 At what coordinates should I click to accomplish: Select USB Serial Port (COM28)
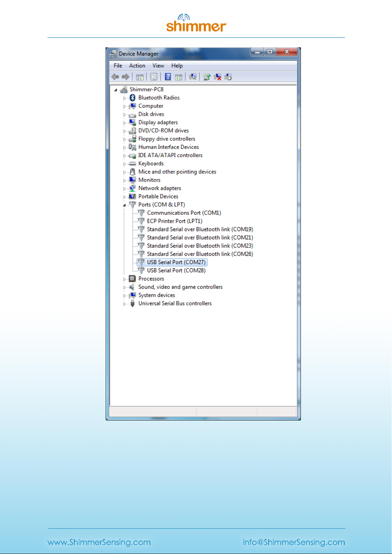[x=176, y=270]
